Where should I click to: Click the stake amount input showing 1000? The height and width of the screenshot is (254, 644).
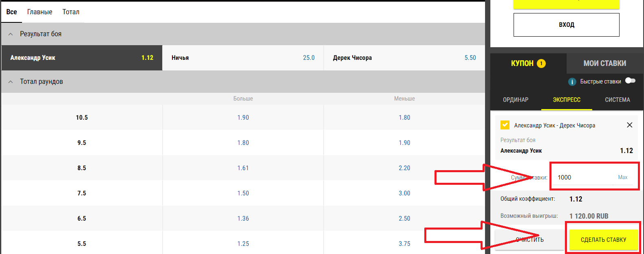[583, 177]
